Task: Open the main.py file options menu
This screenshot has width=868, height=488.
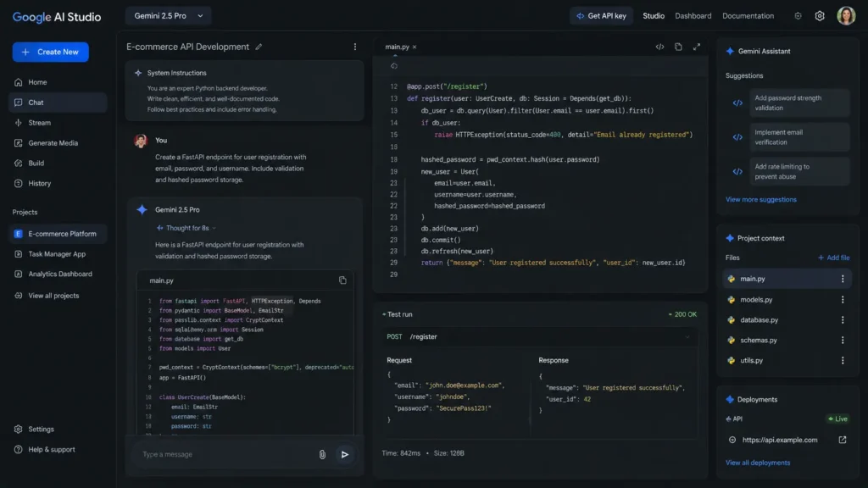Action: [x=843, y=279]
